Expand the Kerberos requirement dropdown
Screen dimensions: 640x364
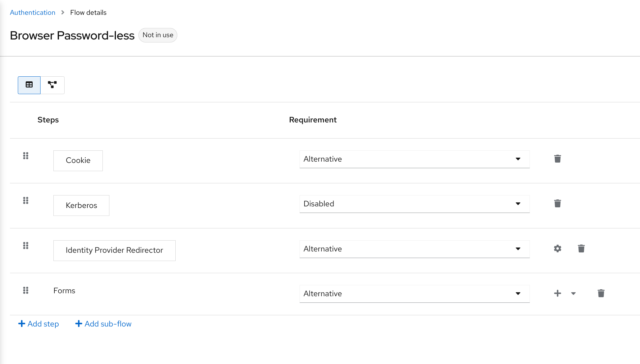(519, 204)
